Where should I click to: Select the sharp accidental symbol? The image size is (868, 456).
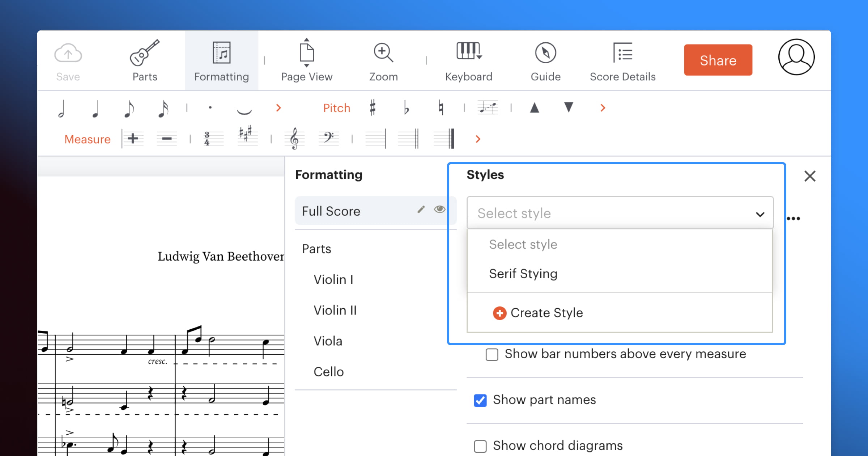pyautogui.click(x=373, y=107)
